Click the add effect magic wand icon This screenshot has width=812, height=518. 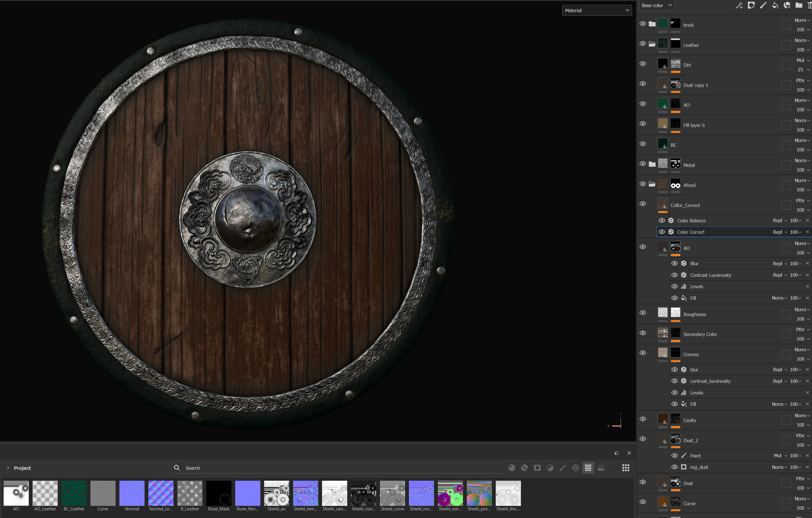pyautogui.click(x=739, y=5)
